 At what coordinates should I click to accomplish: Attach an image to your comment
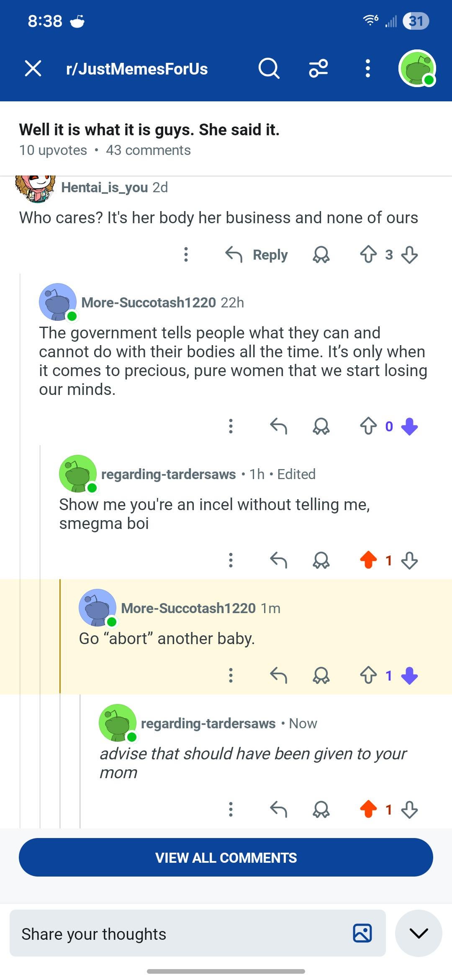pyautogui.click(x=362, y=934)
